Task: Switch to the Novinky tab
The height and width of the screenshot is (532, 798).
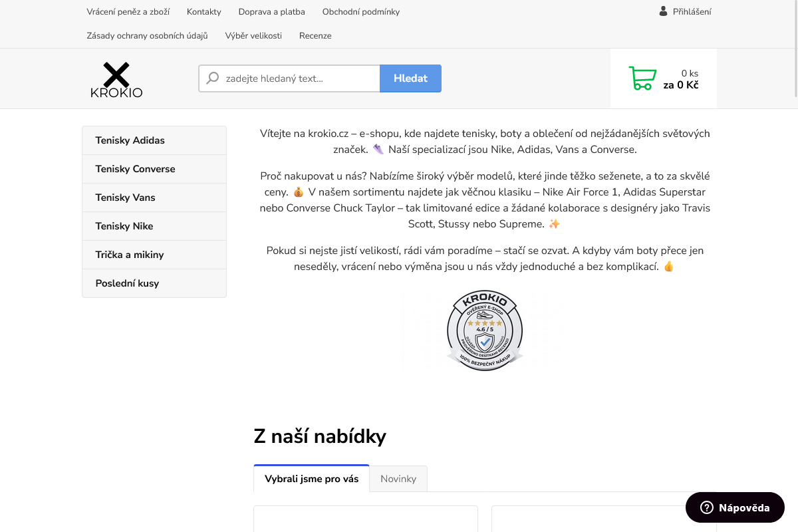Action: coord(398,479)
